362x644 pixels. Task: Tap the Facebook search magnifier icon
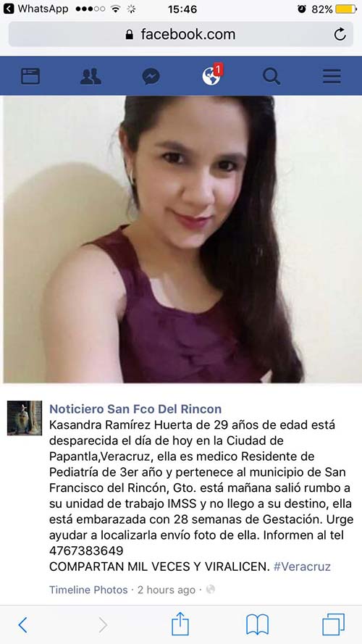coord(271,76)
